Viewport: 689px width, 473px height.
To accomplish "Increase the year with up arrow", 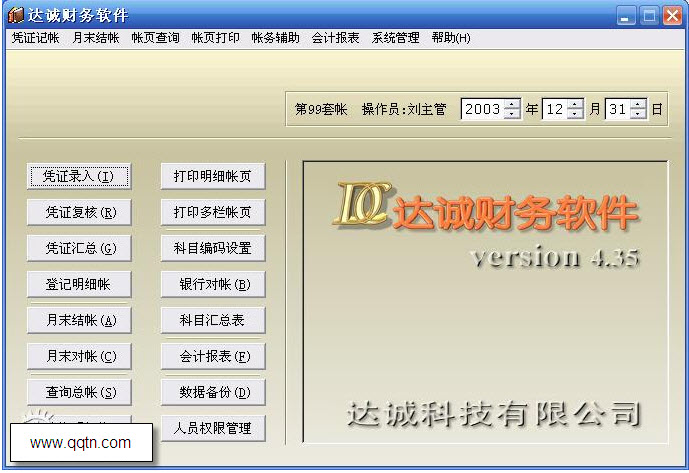I will [511, 104].
